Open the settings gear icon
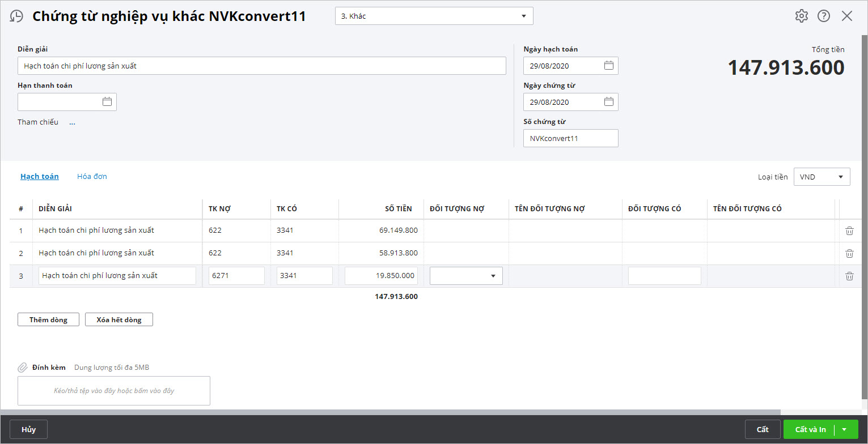 [x=801, y=16]
